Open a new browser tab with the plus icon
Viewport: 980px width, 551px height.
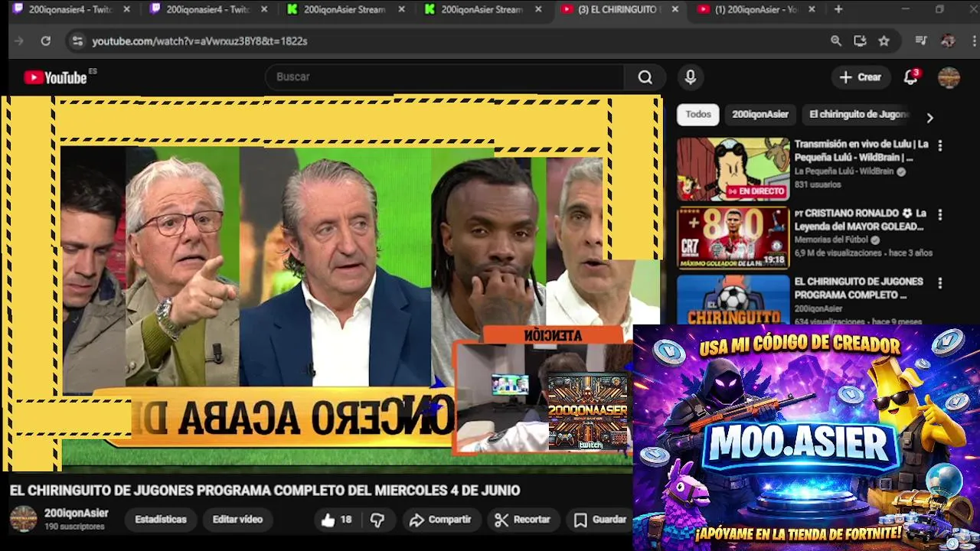coord(838,9)
